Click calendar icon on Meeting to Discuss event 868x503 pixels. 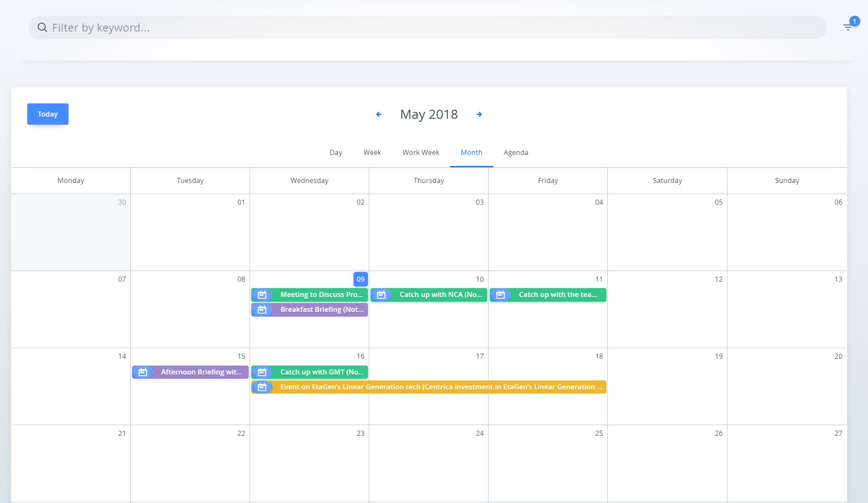tap(262, 295)
